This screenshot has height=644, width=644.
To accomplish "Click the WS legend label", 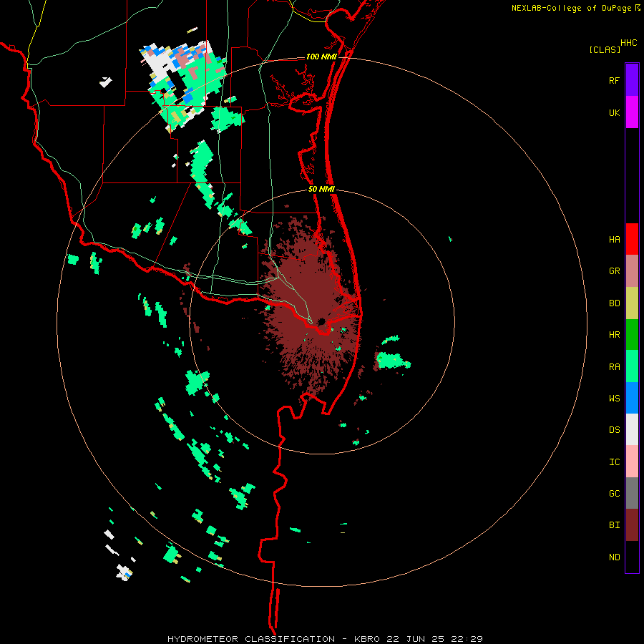I will [614, 398].
